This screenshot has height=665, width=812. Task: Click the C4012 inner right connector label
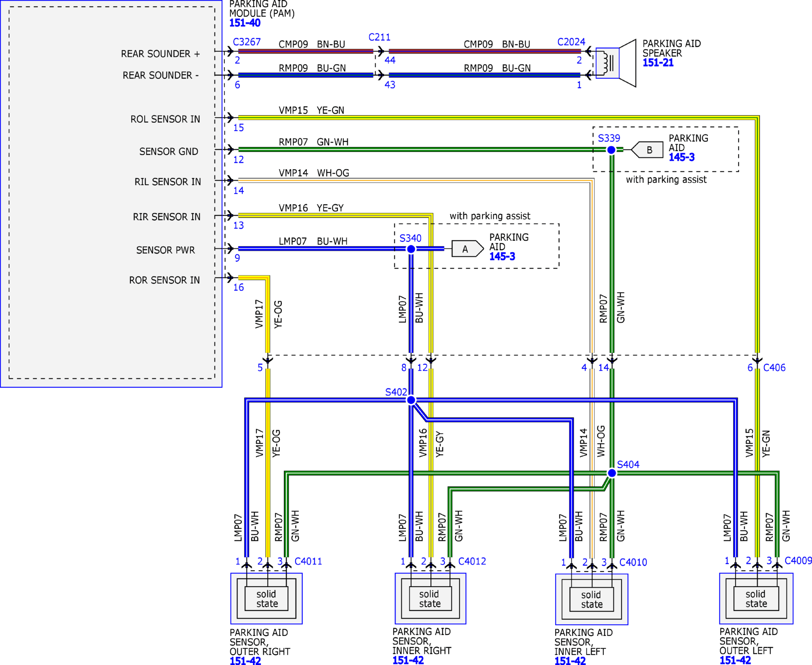click(x=472, y=561)
